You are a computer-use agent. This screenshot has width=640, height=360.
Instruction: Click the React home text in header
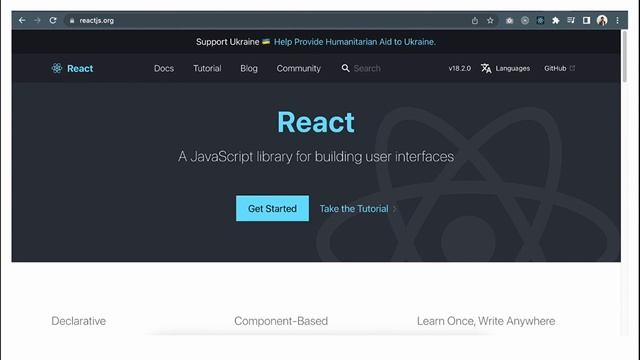80,68
